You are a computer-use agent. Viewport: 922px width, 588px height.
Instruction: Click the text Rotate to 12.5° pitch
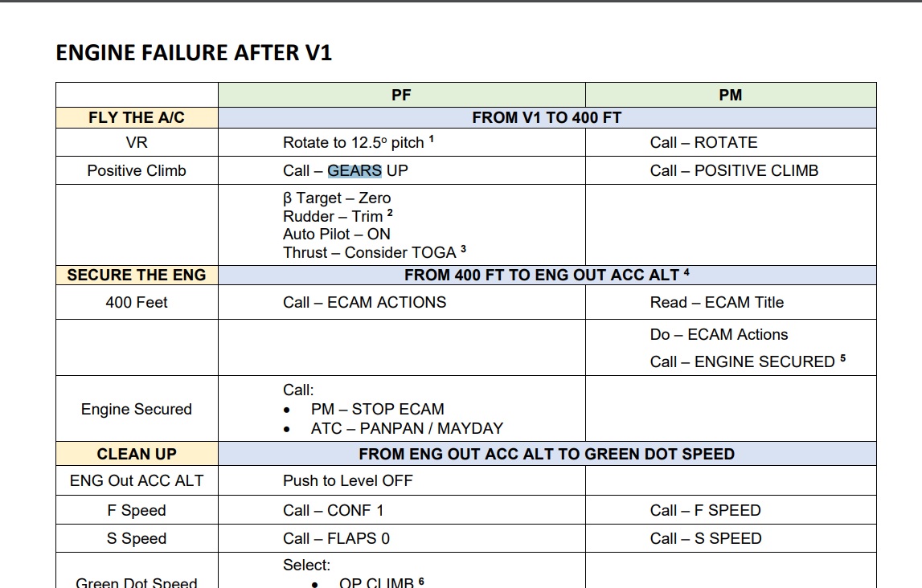pos(354,143)
